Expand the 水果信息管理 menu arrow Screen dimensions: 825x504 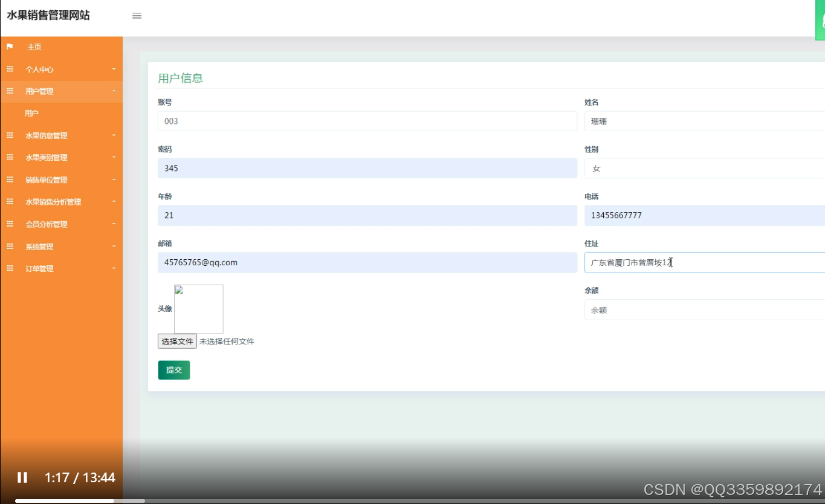pos(114,135)
